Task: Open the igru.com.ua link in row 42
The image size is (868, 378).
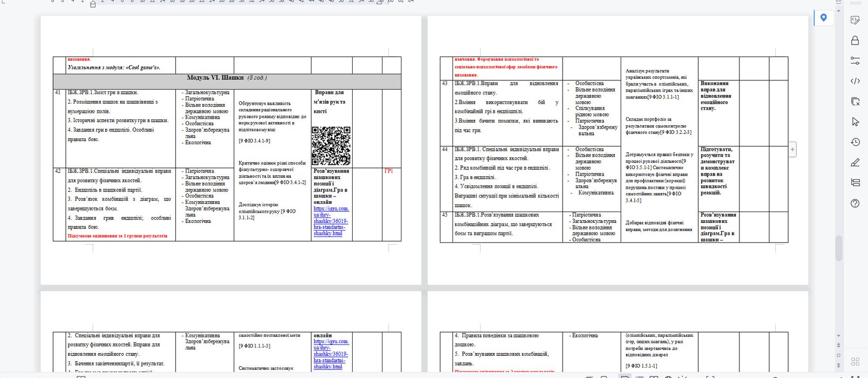Action: 331,221
